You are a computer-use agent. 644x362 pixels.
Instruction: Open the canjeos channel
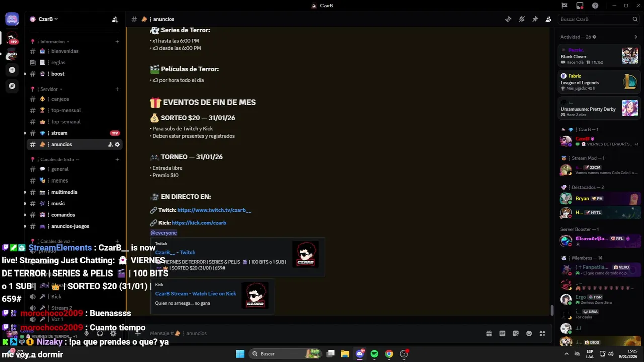tap(74, 99)
